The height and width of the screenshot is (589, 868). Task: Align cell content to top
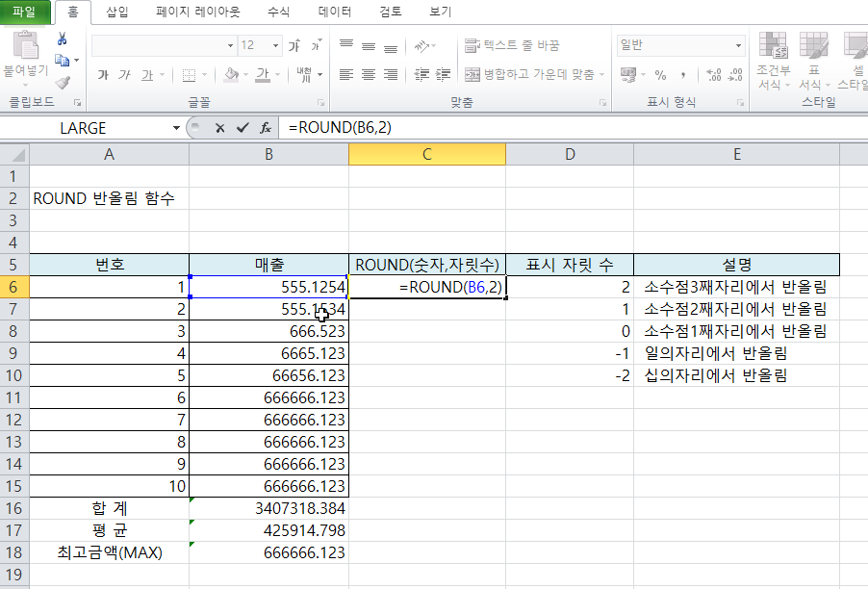point(346,45)
